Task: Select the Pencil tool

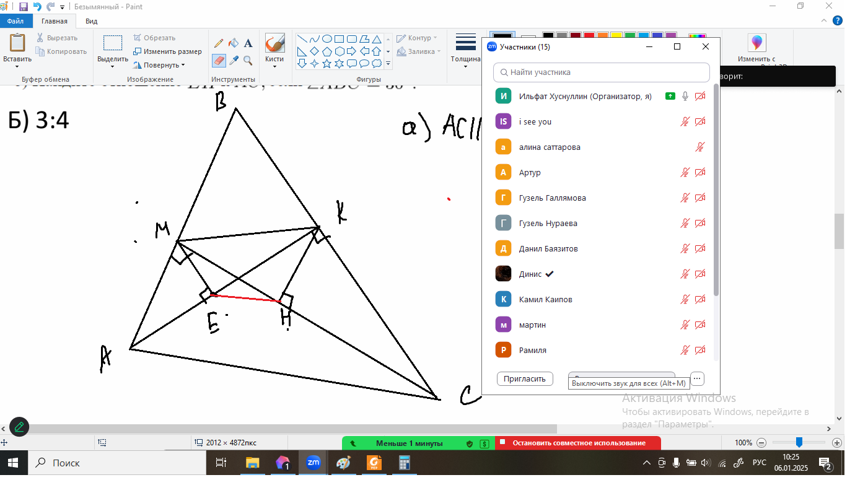Action: (x=219, y=43)
